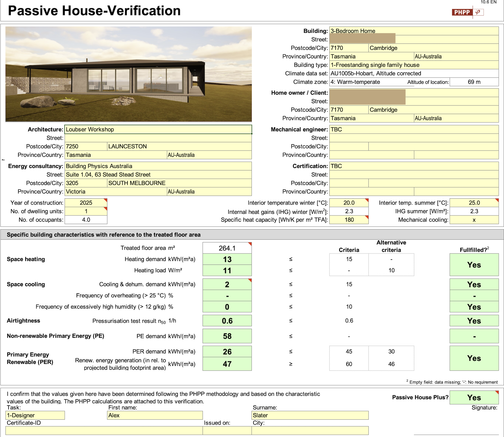Click the PER demand value 26
Viewport: 504px width, 437px height.
pyautogui.click(x=227, y=352)
